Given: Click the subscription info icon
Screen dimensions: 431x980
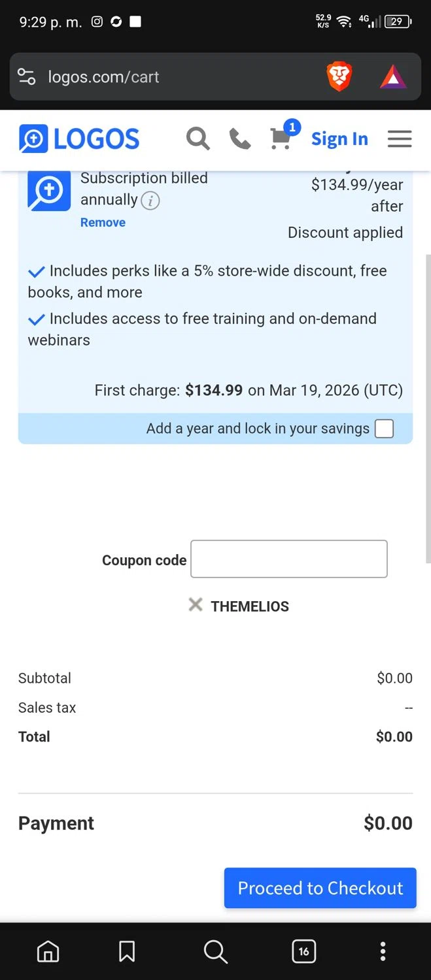Looking at the screenshot, I should (150, 201).
